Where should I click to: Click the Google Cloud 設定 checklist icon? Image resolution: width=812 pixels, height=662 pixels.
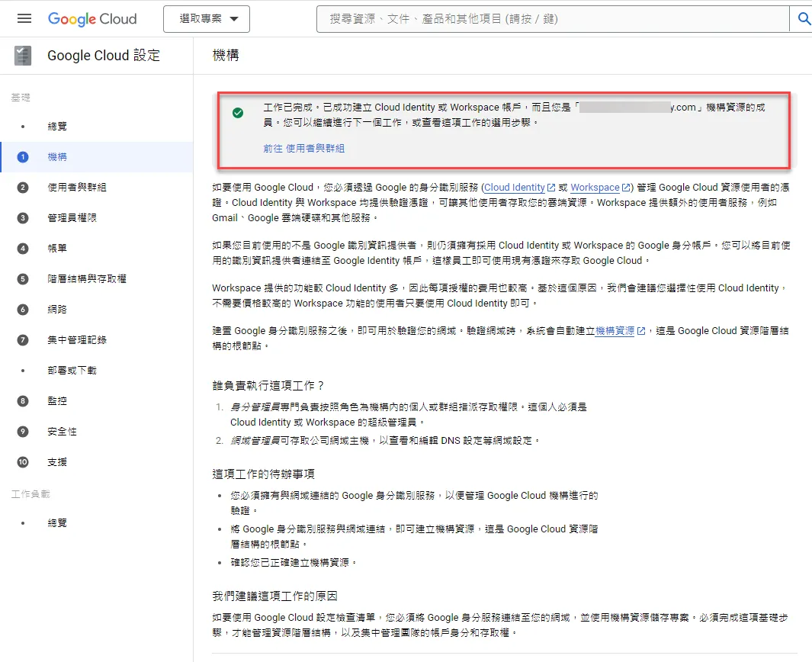[x=23, y=56]
